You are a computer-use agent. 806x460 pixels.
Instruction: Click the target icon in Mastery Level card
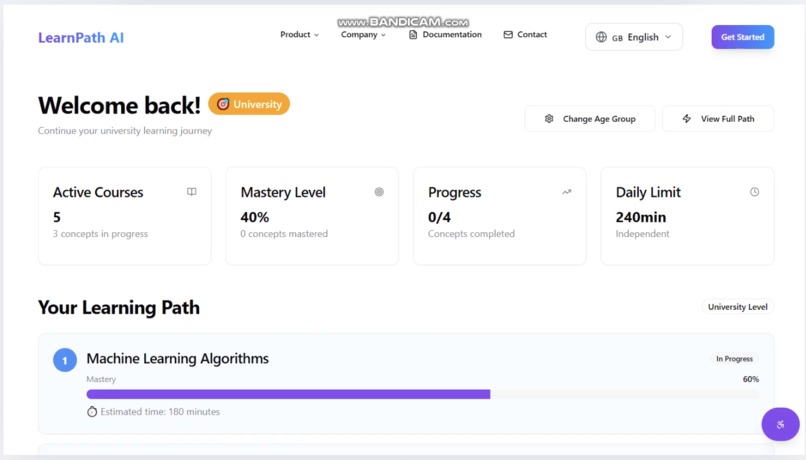click(379, 192)
